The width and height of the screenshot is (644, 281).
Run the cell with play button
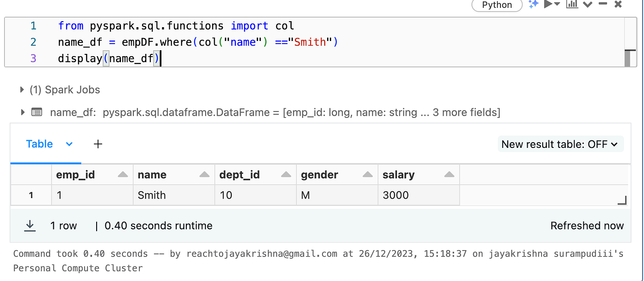point(547,4)
